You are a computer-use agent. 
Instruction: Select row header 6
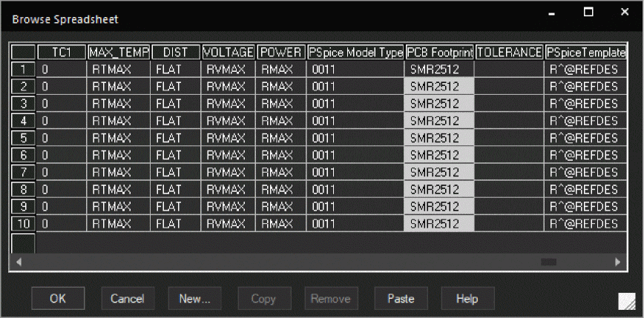click(24, 155)
